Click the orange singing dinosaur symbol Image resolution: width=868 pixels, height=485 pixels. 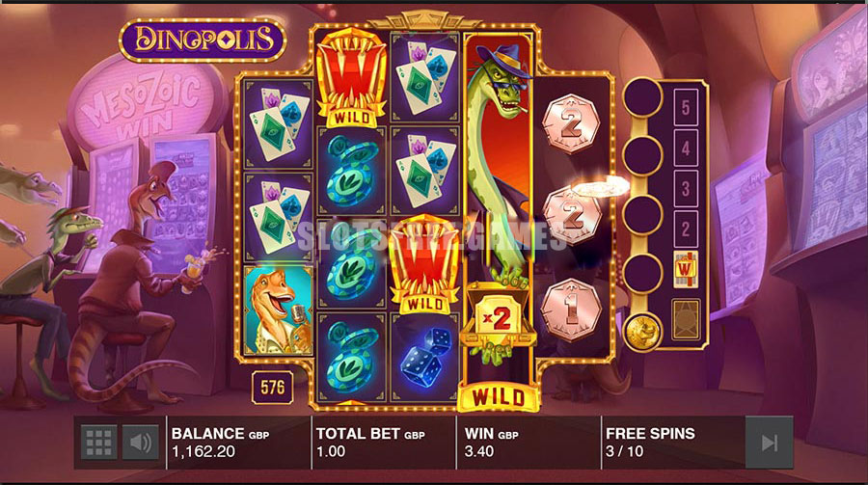coord(279,310)
